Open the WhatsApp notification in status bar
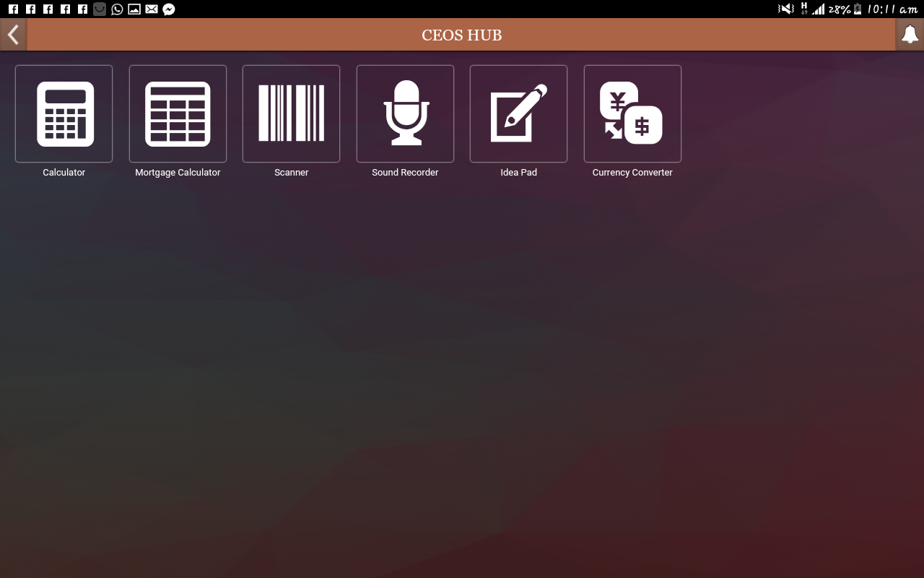 (x=116, y=9)
